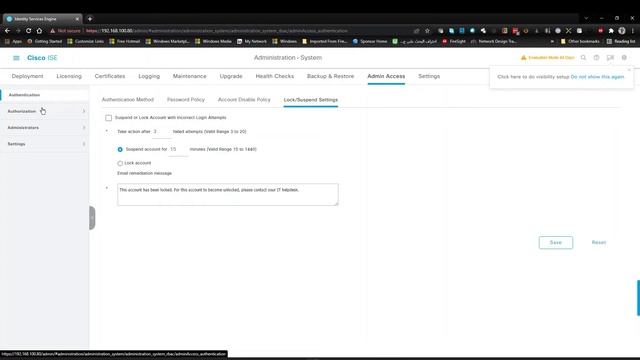This screenshot has width=640, height=360.
Task: Open the Cisco ISE hamburger menu
Action: pyautogui.click(x=16, y=58)
